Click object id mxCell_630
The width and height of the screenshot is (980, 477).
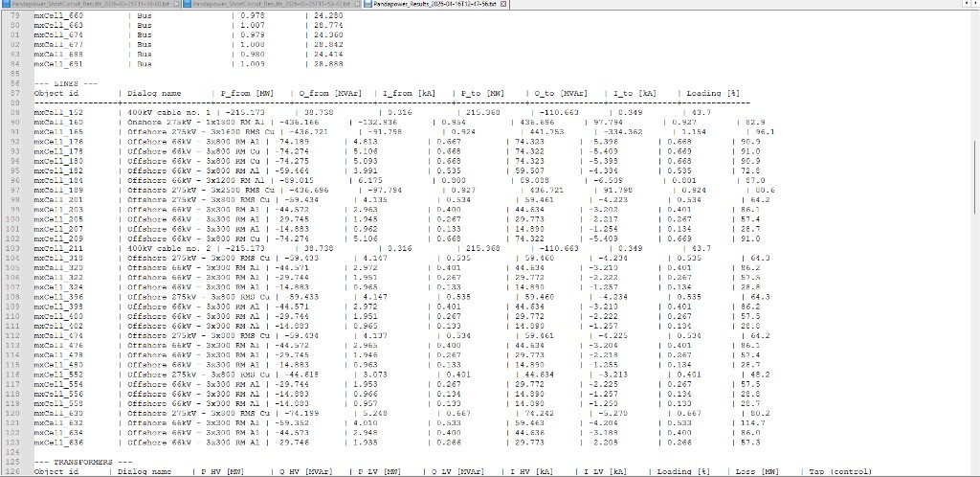point(58,413)
